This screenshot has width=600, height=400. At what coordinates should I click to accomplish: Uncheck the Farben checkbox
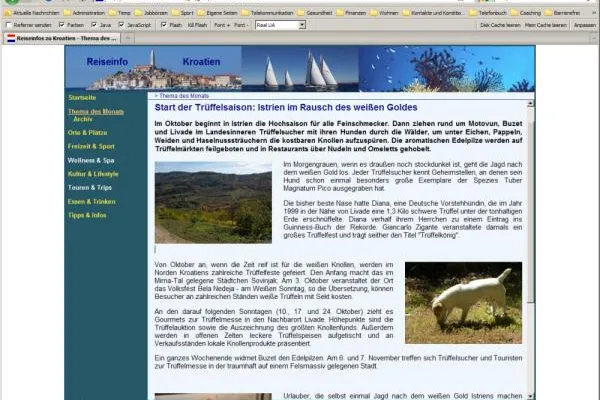click(x=62, y=25)
